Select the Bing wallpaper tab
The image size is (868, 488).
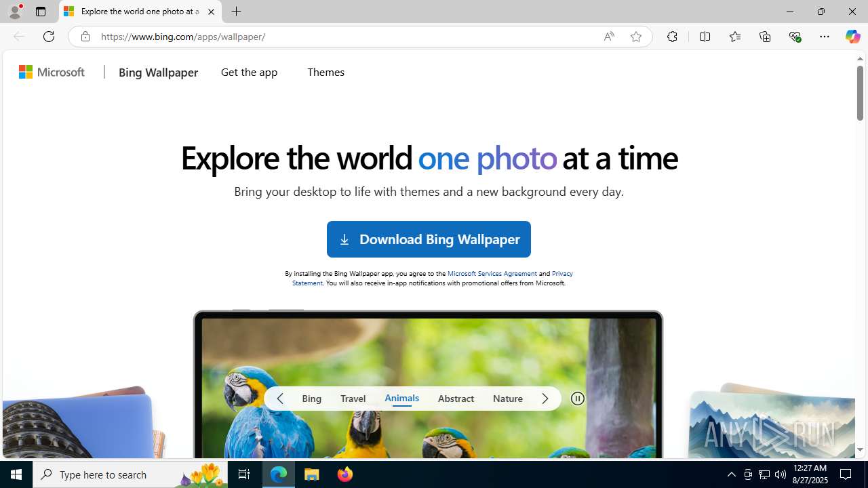312,399
